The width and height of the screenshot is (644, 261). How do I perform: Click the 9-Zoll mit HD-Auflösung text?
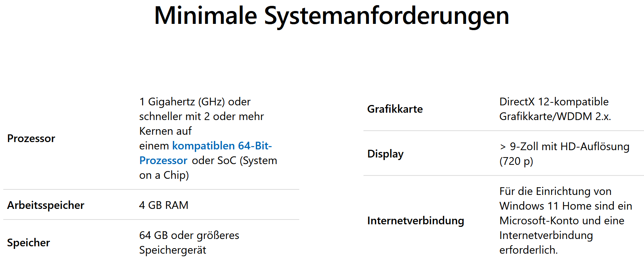click(569, 146)
